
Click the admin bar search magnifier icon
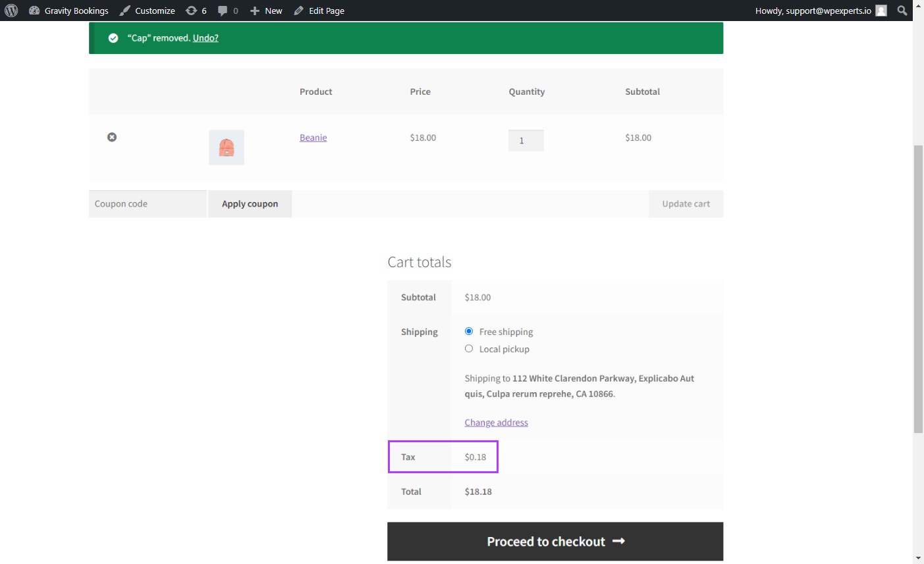(x=902, y=11)
